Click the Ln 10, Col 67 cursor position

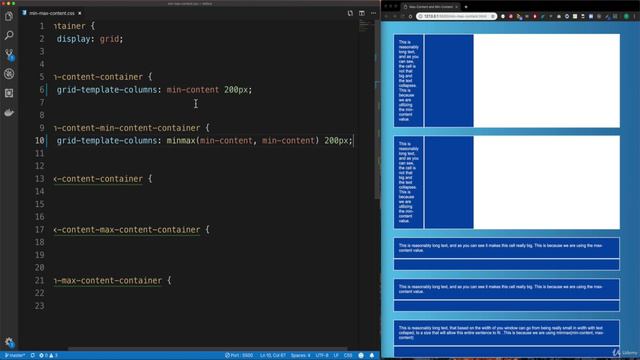273,356
